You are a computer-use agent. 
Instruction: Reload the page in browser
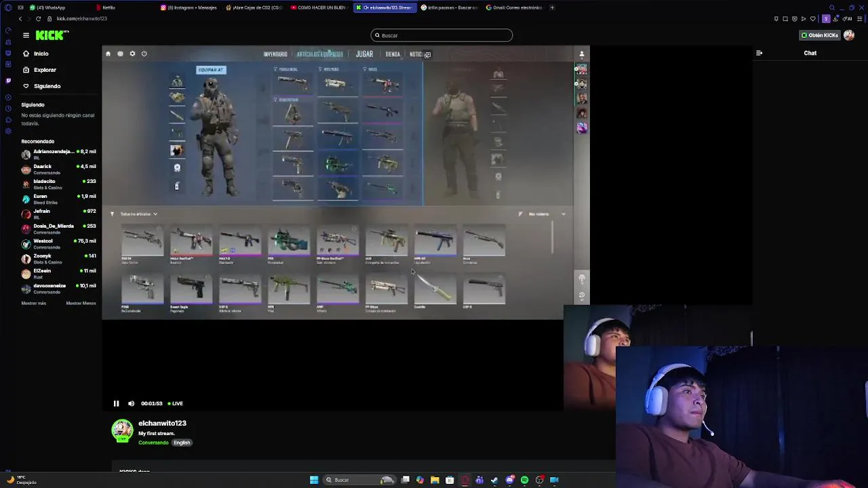pyautogui.click(x=38, y=18)
